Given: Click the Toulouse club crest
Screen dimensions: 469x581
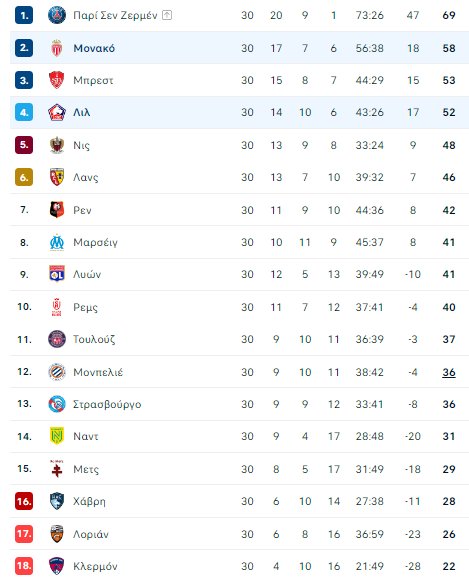Looking at the screenshot, I should [57, 339].
